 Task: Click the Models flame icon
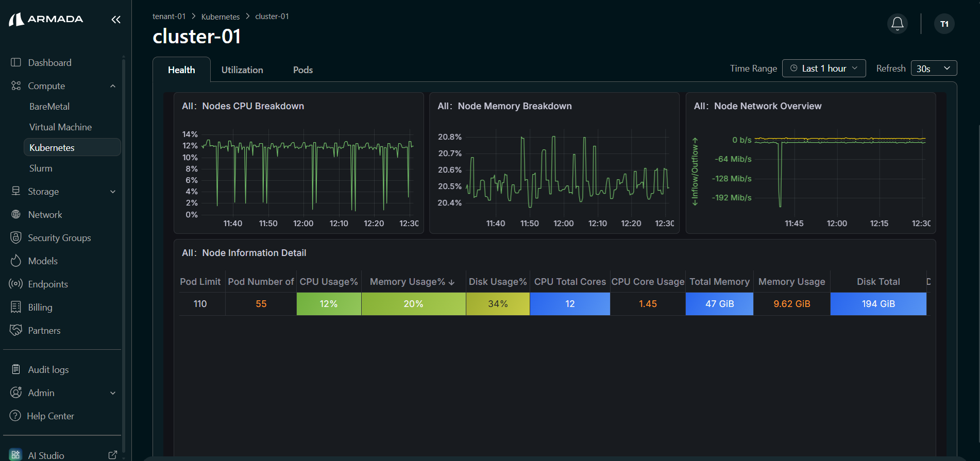(16, 261)
